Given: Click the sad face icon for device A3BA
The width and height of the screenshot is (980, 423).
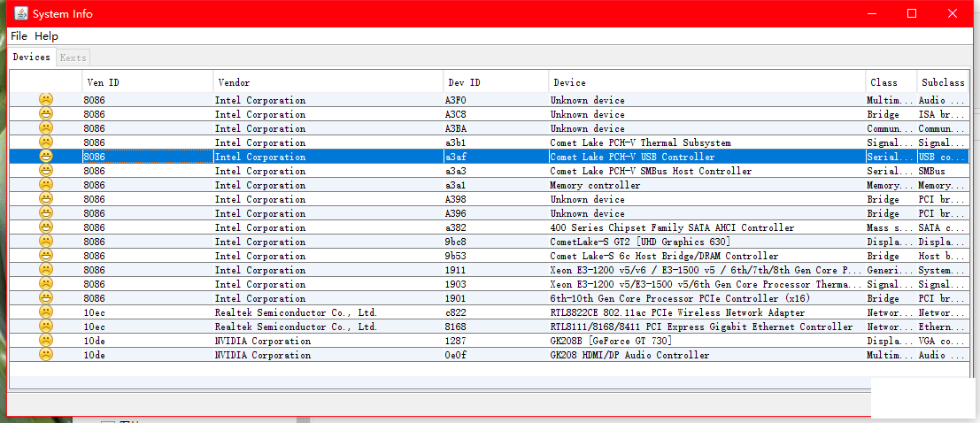Looking at the screenshot, I should point(46,128).
